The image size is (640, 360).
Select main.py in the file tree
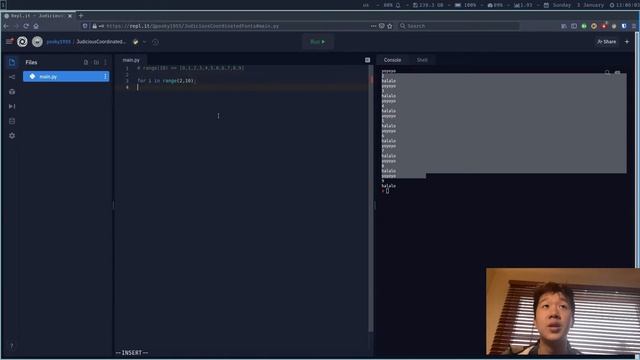point(66,76)
